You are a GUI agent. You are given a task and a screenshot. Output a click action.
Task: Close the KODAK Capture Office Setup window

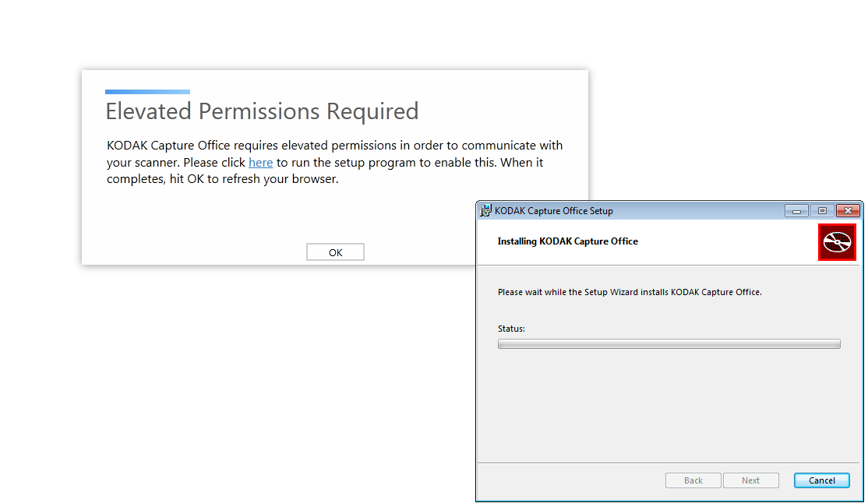[847, 211]
